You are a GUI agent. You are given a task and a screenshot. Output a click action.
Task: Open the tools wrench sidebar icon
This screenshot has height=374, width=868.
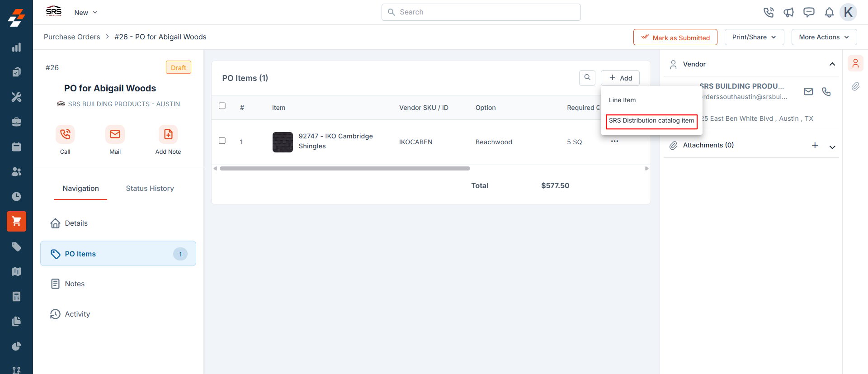pos(16,97)
